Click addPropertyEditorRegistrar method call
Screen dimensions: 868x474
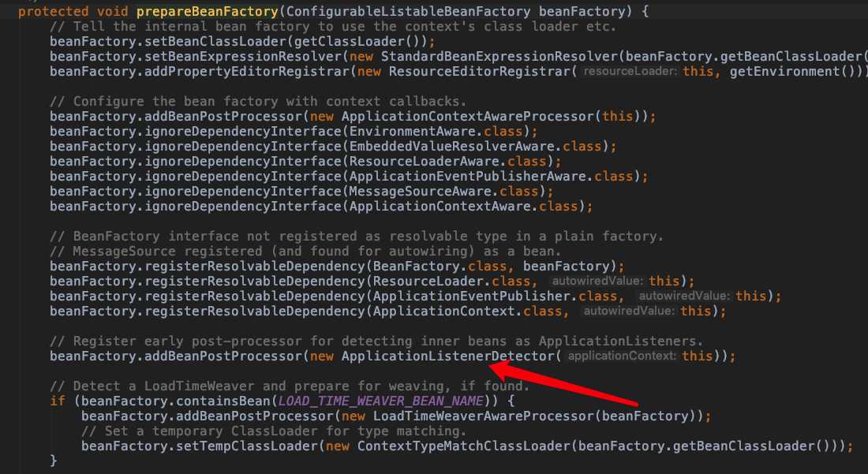click(246, 71)
